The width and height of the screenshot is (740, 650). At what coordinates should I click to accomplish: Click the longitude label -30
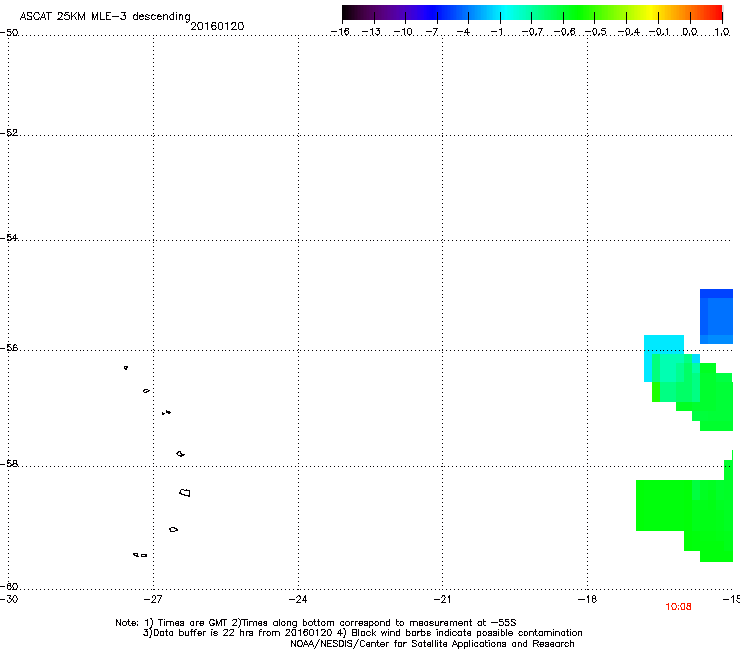pos(9,599)
